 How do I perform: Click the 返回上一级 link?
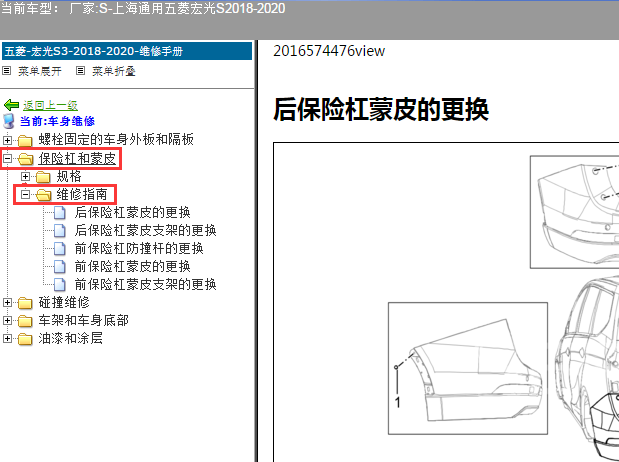(50, 105)
